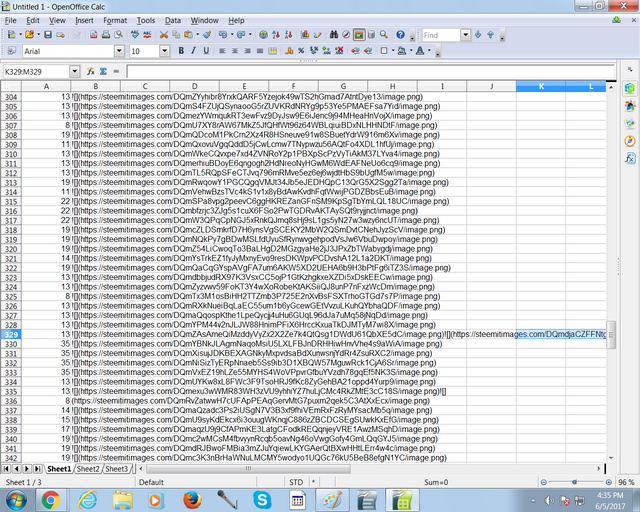Click the zoom out minus button

click(544, 482)
